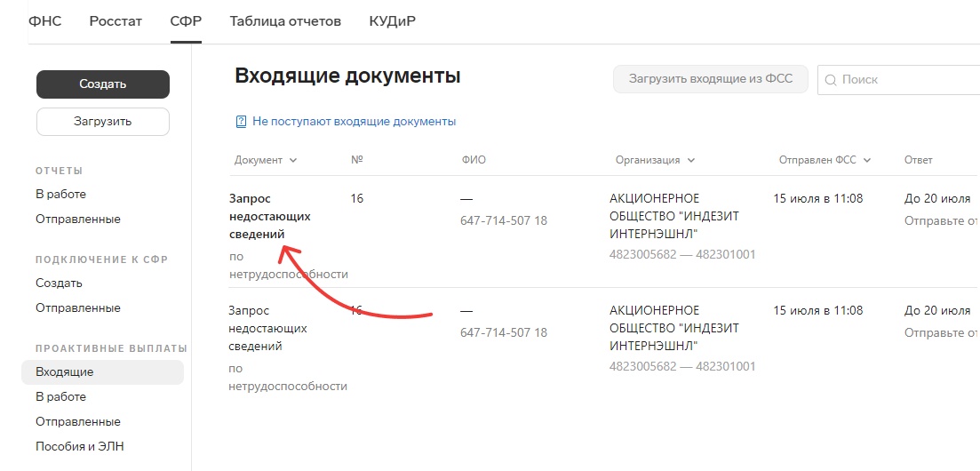Click СНИЛС 647-714-507 18 in second row
Image resolution: width=980 pixels, height=471 pixels.
pyautogui.click(x=504, y=332)
